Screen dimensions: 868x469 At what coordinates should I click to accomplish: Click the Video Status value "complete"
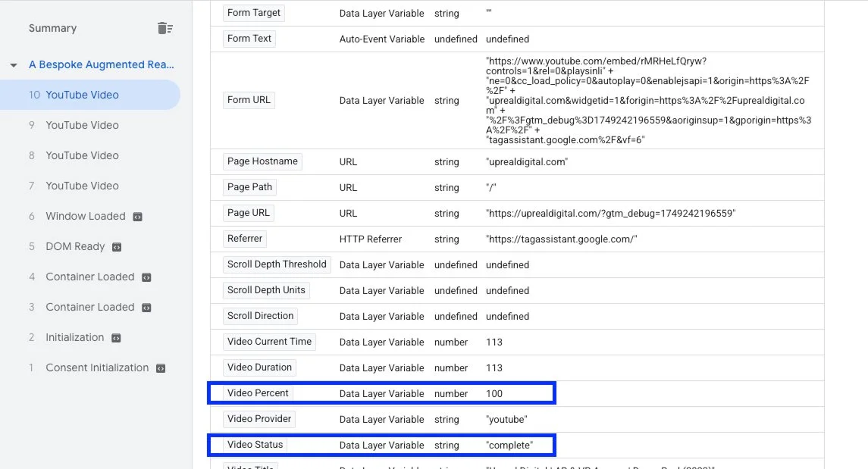click(x=509, y=446)
